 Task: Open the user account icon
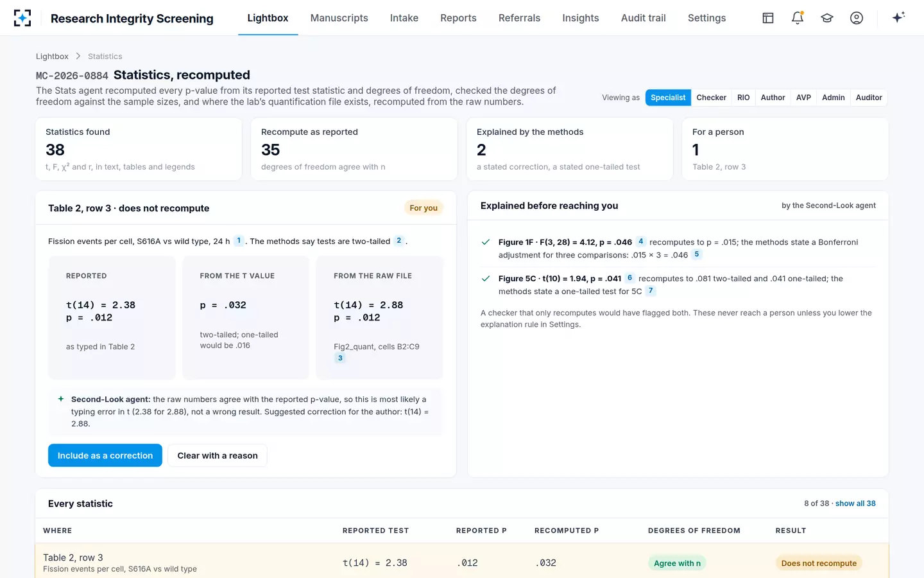pos(857,18)
